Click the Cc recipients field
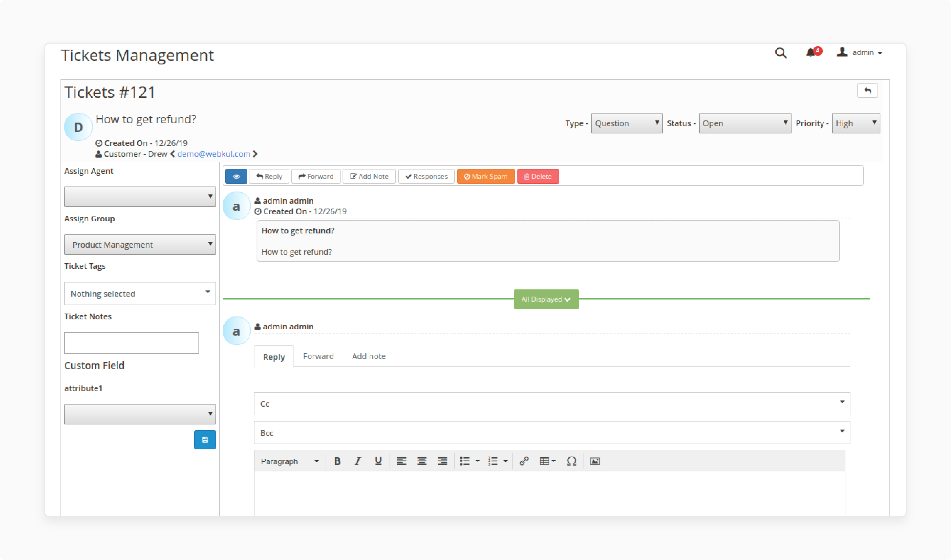The height and width of the screenshot is (560, 951). pos(552,403)
